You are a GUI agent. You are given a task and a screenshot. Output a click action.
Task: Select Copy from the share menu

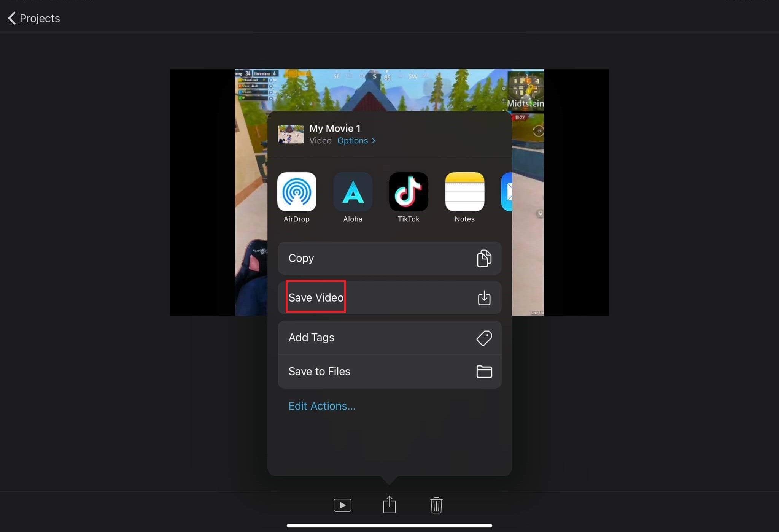[389, 258]
